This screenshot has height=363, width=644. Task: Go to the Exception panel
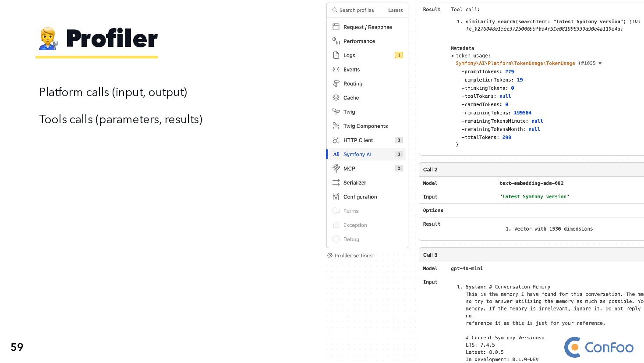tap(367, 225)
